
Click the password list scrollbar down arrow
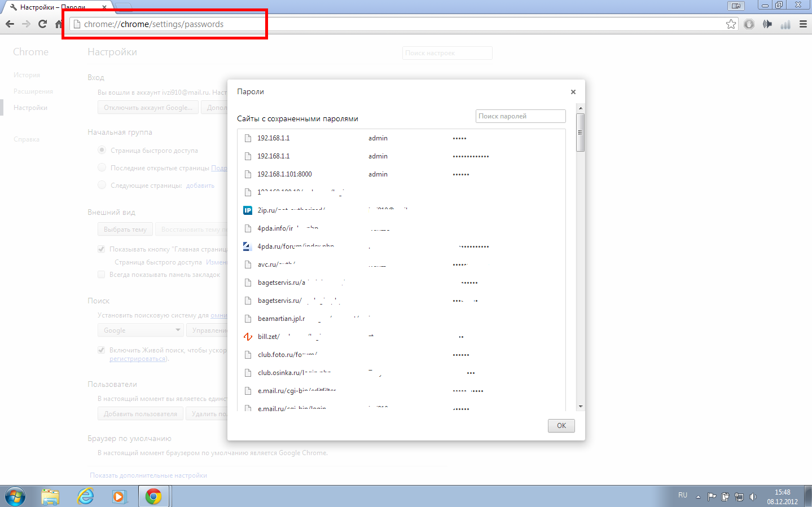coord(580,407)
